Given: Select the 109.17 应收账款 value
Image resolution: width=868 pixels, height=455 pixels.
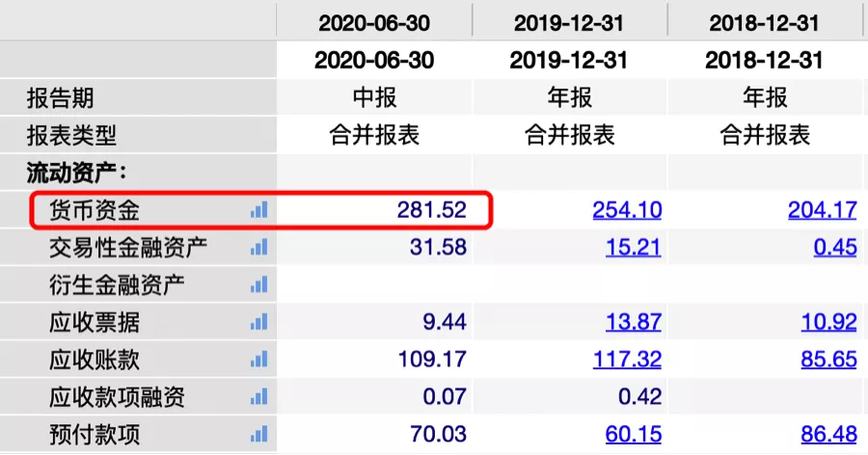Looking at the screenshot, I should tap(432, 360).
